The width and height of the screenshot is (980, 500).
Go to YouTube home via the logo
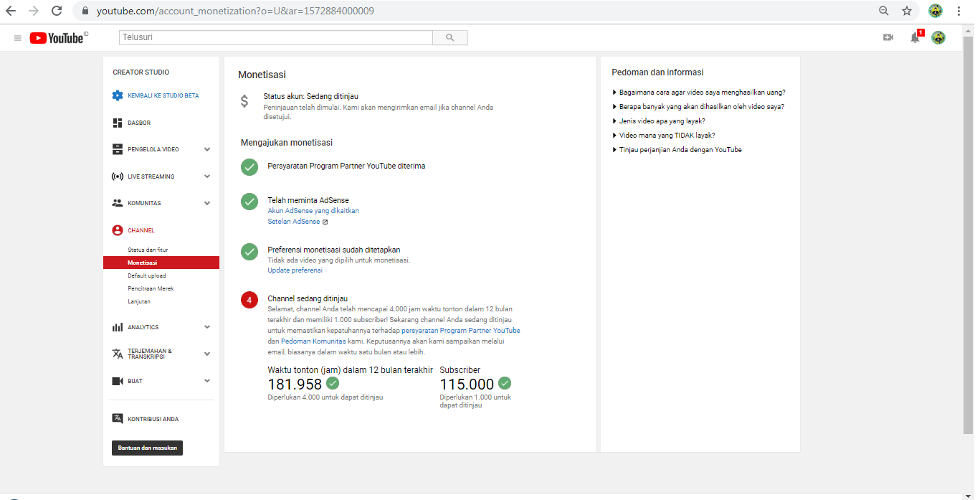click(59, 38)
